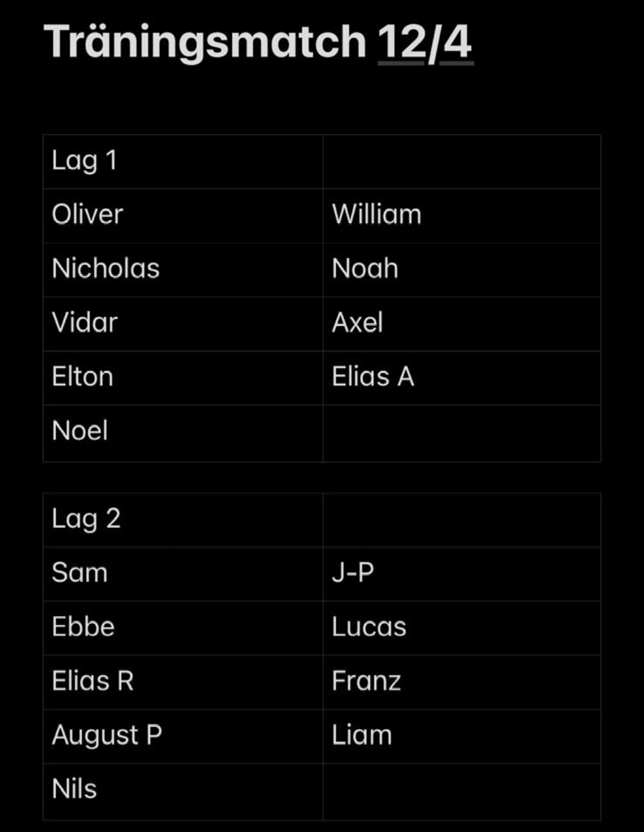Click the underlined date 12/4 in the title

(425, 42)
